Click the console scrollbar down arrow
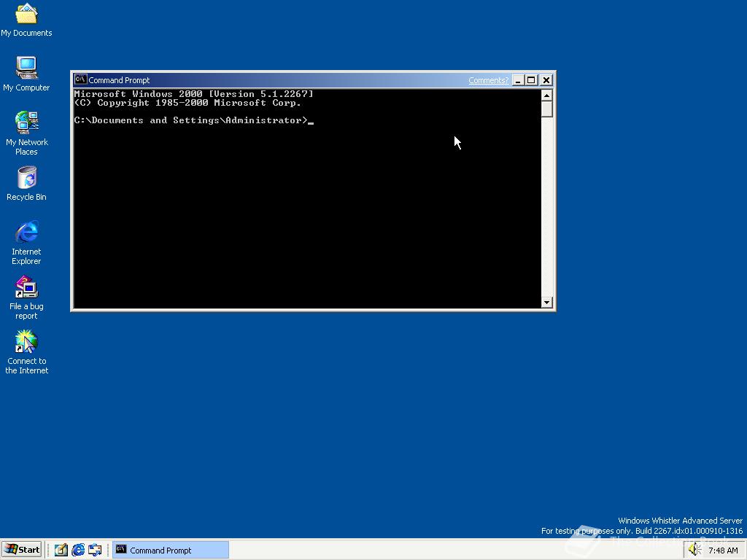747x560 pixels. tap(547, 303)
